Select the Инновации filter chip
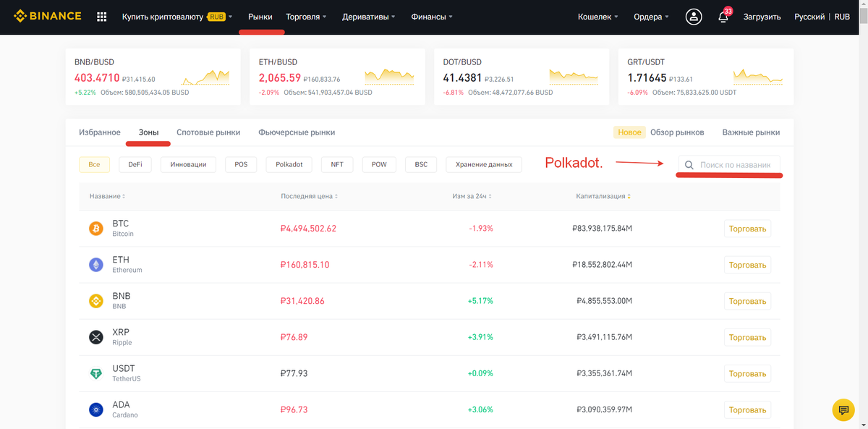Screen dimensions: 868x429 click(x=188, y=164)
